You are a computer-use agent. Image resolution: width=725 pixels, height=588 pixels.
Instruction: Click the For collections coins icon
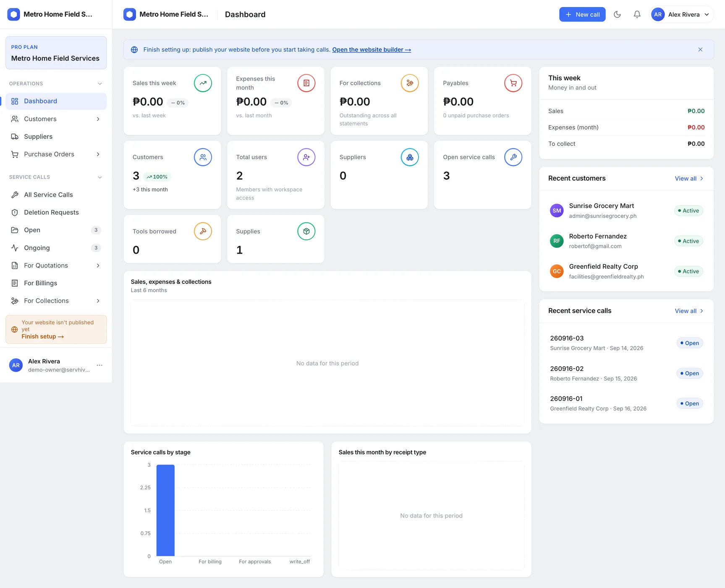(410, 83)
